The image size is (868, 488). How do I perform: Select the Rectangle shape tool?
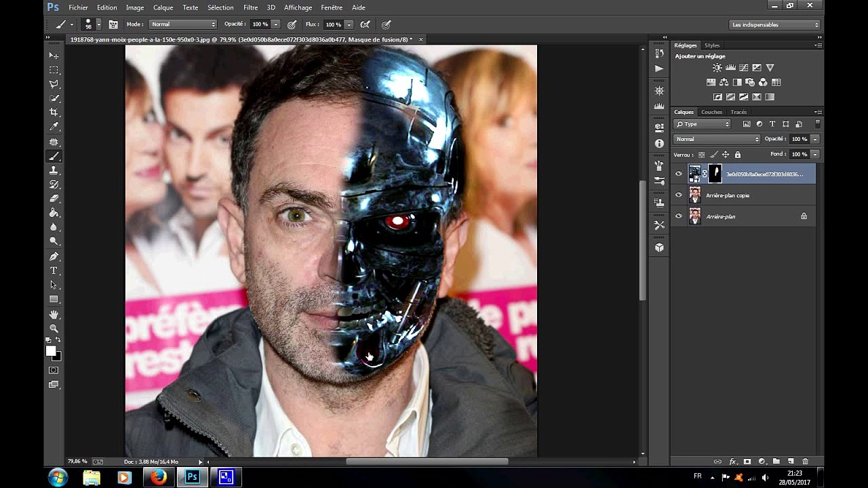click(x=54, y=299)
